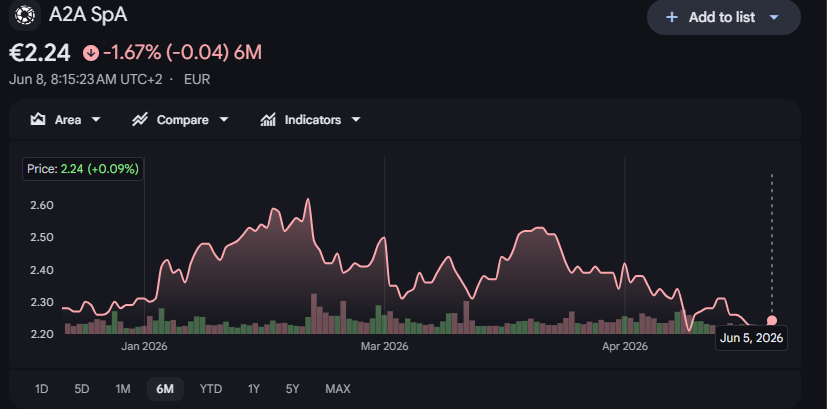Choose the YTD time range
Image resolution: width=827 pixels, height=409 pixels.
pos(210,389)
